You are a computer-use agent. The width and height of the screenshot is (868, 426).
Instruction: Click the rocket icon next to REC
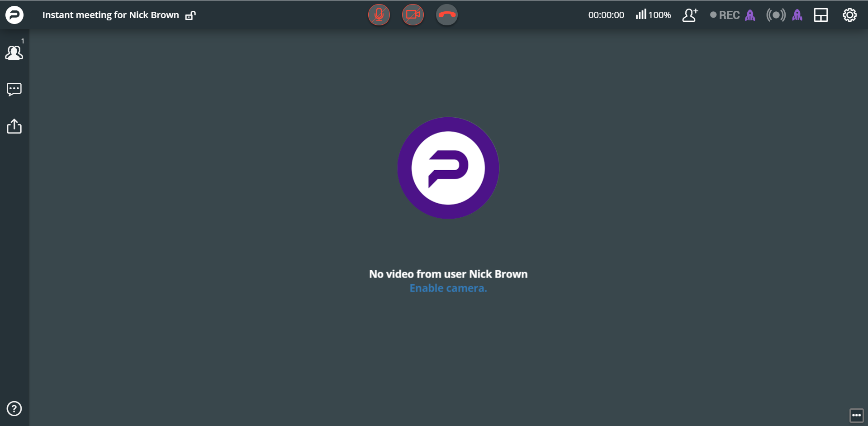coord(750,15)
